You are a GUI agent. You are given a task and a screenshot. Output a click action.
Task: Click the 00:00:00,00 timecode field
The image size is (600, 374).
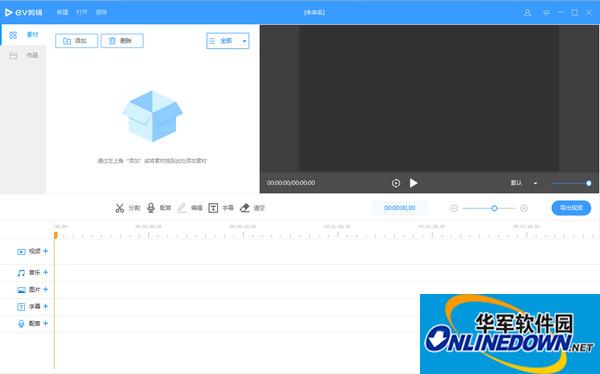point(399,208)
